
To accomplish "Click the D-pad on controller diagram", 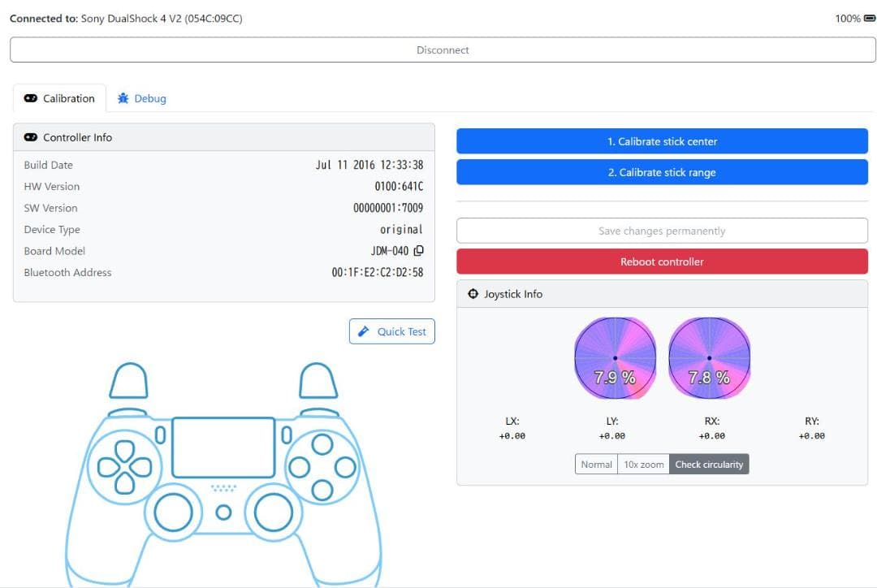I will [x=124, y=467].
